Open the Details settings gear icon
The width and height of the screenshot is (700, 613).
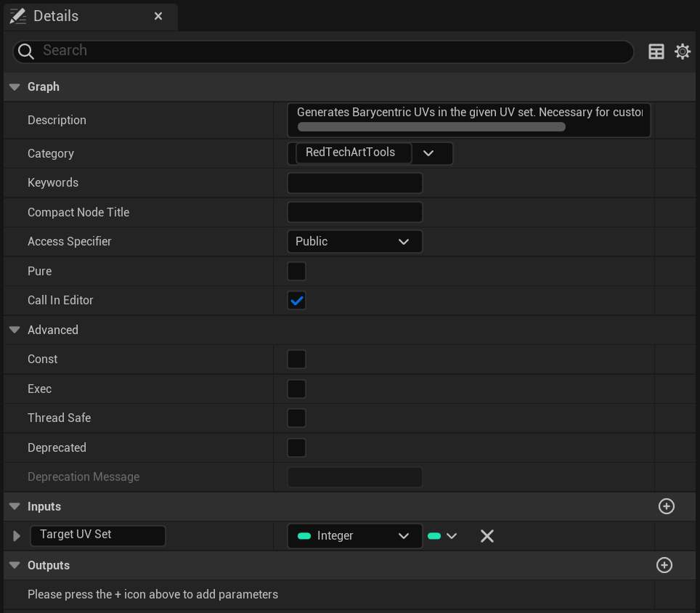[x=683, y=52]
